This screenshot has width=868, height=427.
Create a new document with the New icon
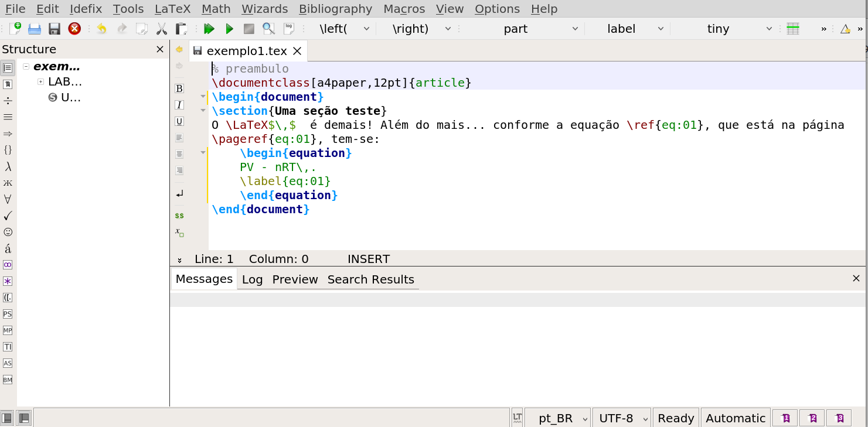coord(15,28)
